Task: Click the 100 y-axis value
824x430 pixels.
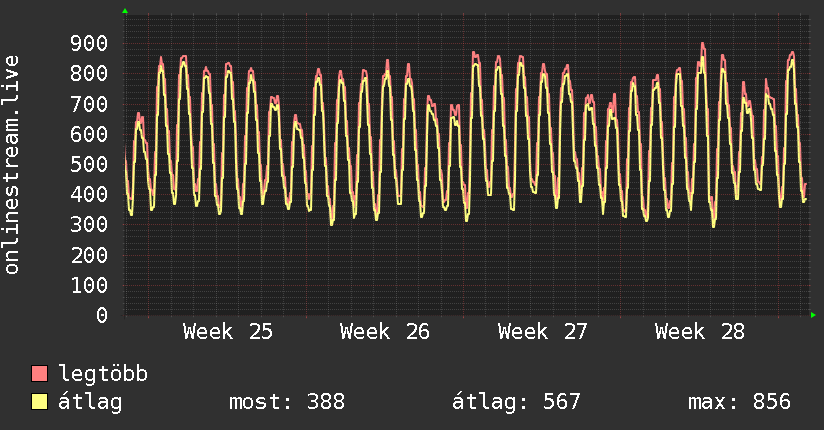Action: tap(89, 285)
